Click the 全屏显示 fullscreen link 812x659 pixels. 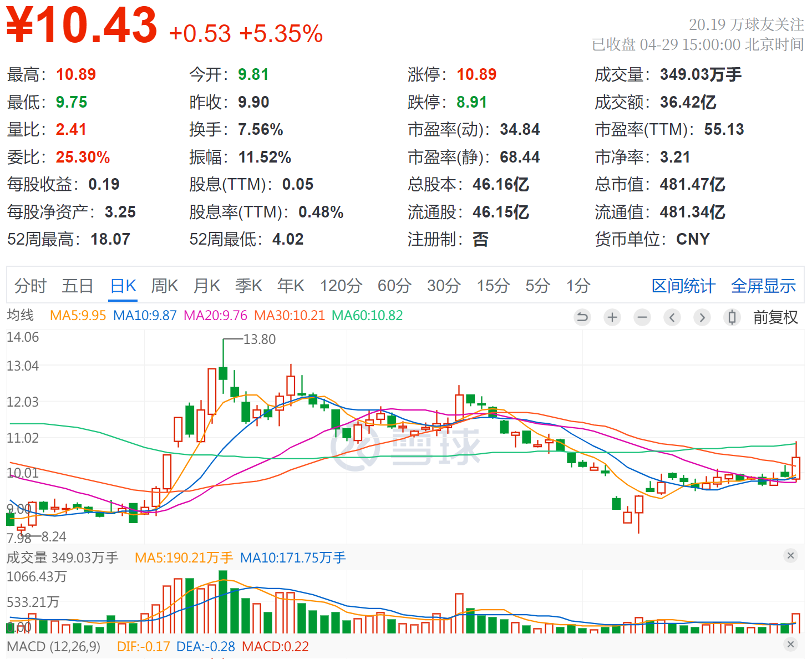tap(763, 286)
